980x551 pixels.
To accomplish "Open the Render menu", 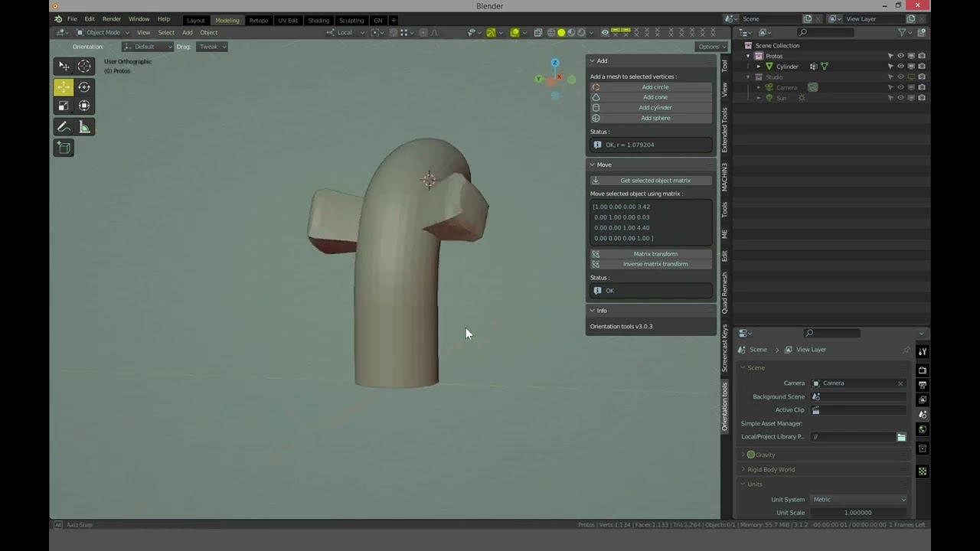I will 112,19.
